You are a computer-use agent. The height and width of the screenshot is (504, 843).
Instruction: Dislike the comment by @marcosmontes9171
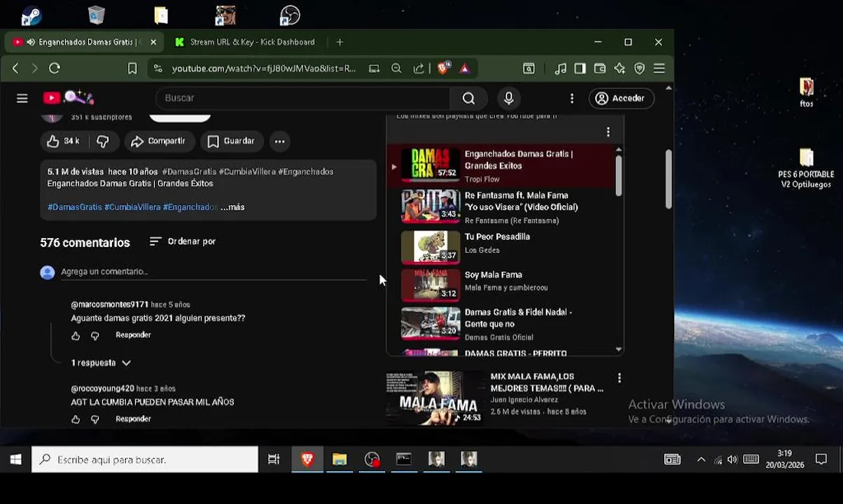point(95,336)
